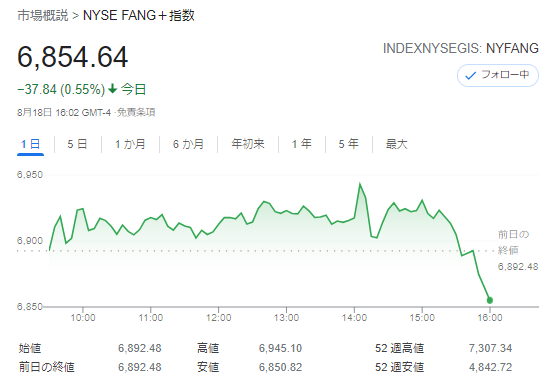Select the 最大 range tab
This screenshot has width=557, height=386.
click(396, 144)
